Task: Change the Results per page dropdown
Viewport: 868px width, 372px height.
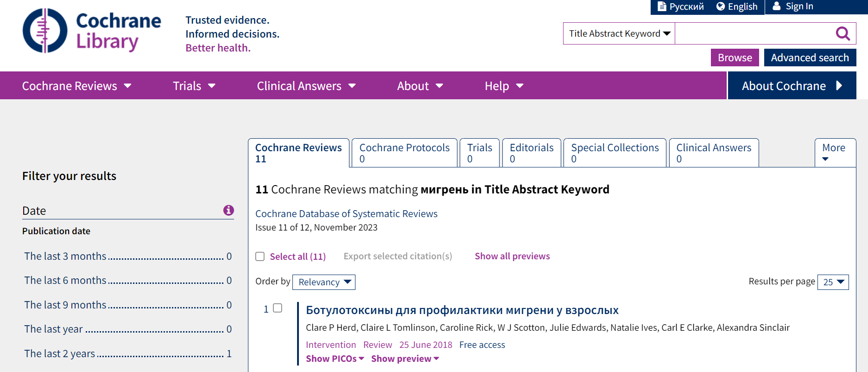Action: point(833,282)
